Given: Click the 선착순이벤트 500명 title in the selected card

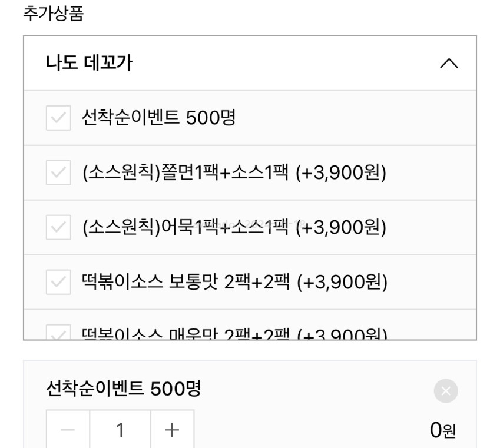Looking at the screenshot, I should (x=124, y=389).
